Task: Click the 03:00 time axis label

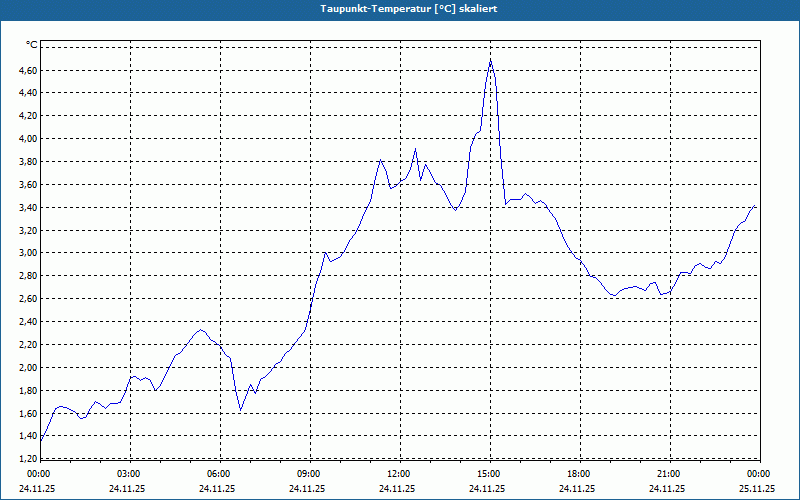Action: pos(130,474)
